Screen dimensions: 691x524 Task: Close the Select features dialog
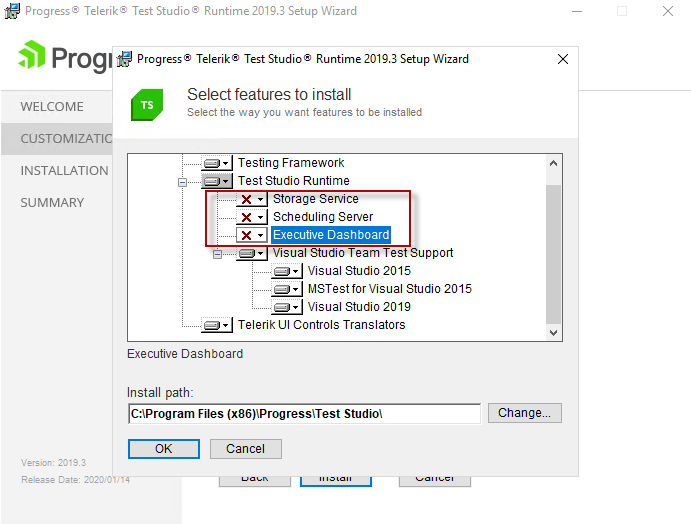pyautogui.click(x=563, y=59)
